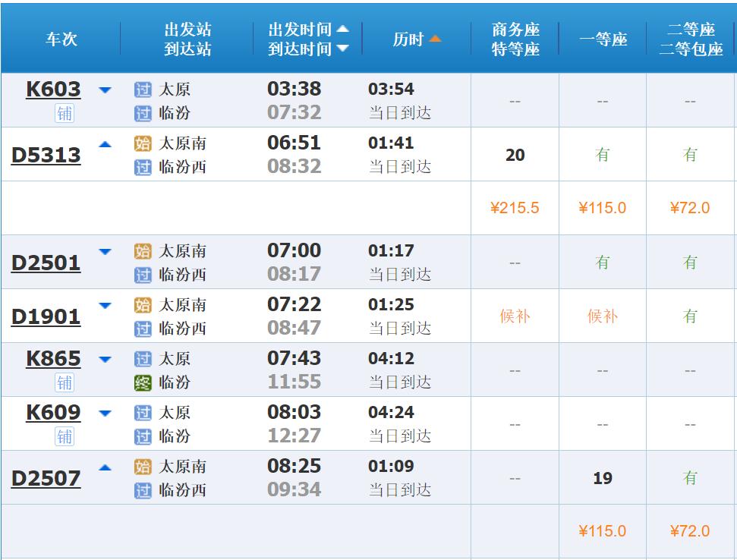
Task: Click the 终 terminal icon beside K865 临汾
Action: (143, 382)
